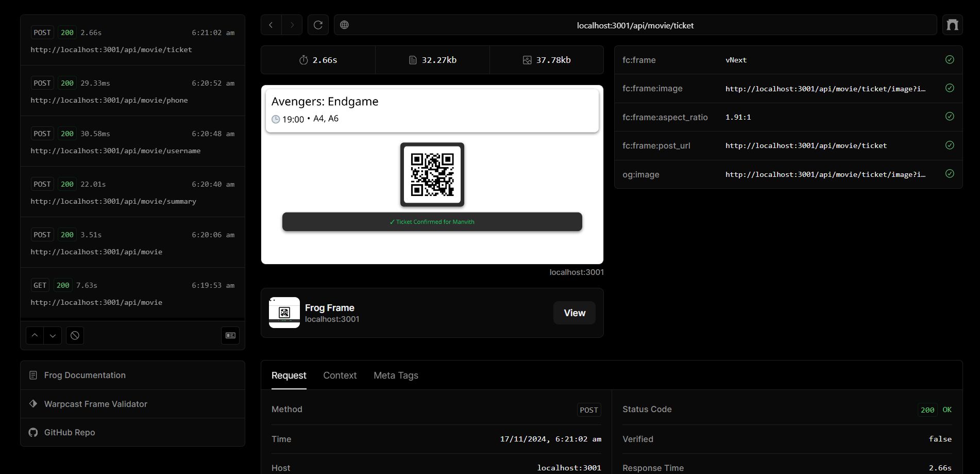The width and height of the screenshot is (980, 474).
Task: Select next request with the down arrow
Action: pyautogui.click(x=53, y=335)
